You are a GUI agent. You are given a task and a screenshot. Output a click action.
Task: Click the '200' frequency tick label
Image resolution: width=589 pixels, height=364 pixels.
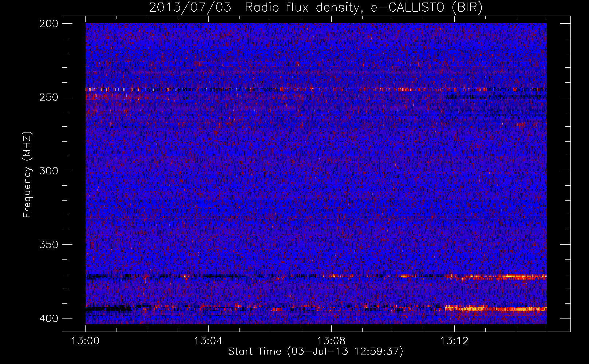48,24
